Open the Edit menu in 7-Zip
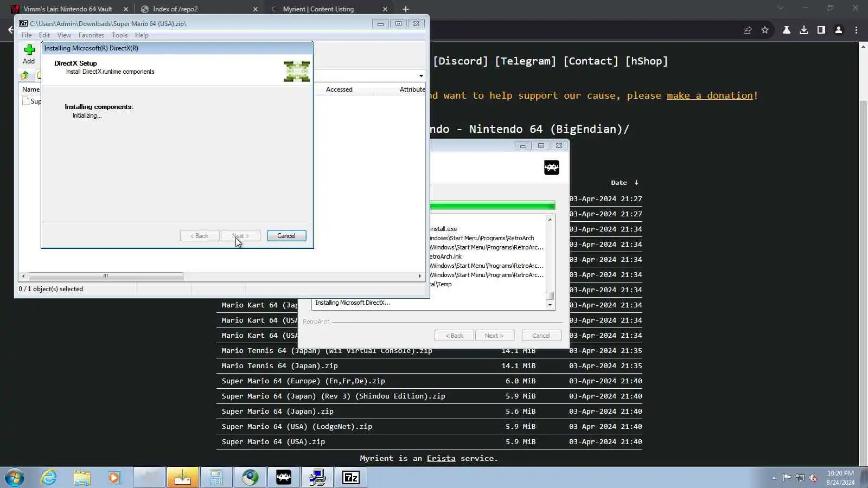The image size is (868, 488). (44, 35)
